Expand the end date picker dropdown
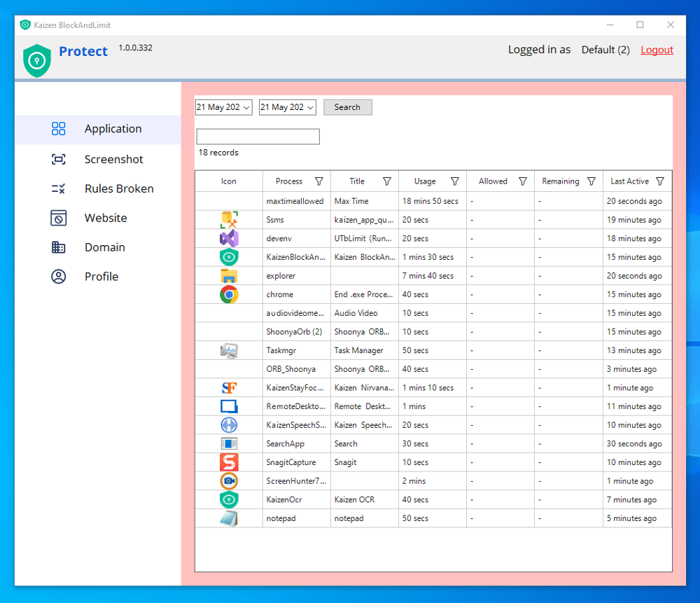This screenshot has height=603, width=700. point(310,108)
